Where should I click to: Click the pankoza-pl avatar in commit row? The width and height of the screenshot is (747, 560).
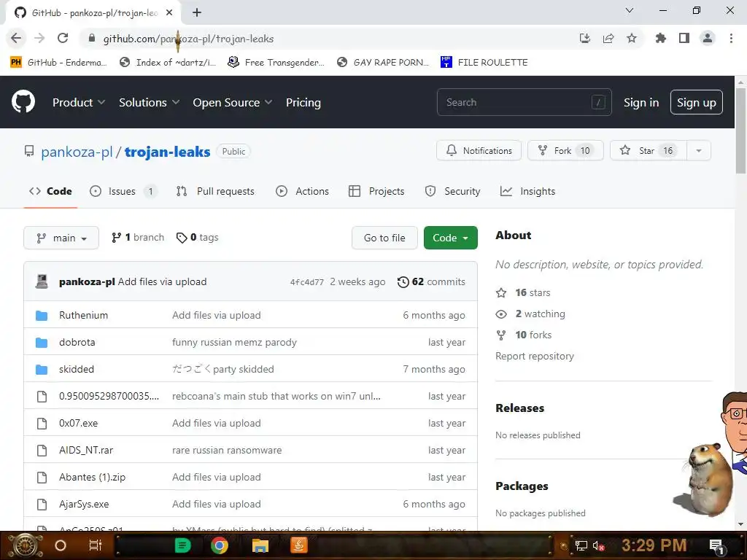click(42, 281)
